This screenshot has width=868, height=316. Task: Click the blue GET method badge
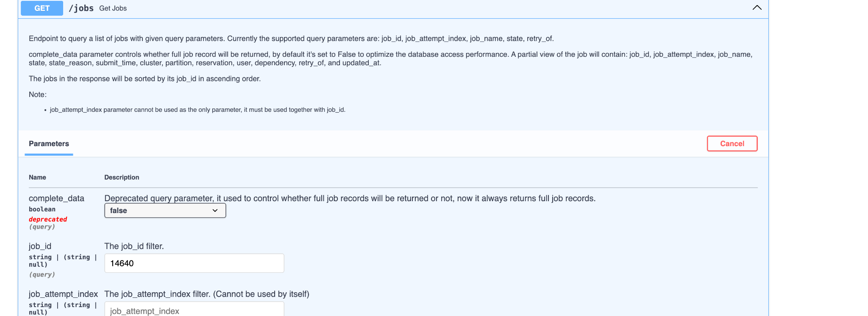pos(42,8)
